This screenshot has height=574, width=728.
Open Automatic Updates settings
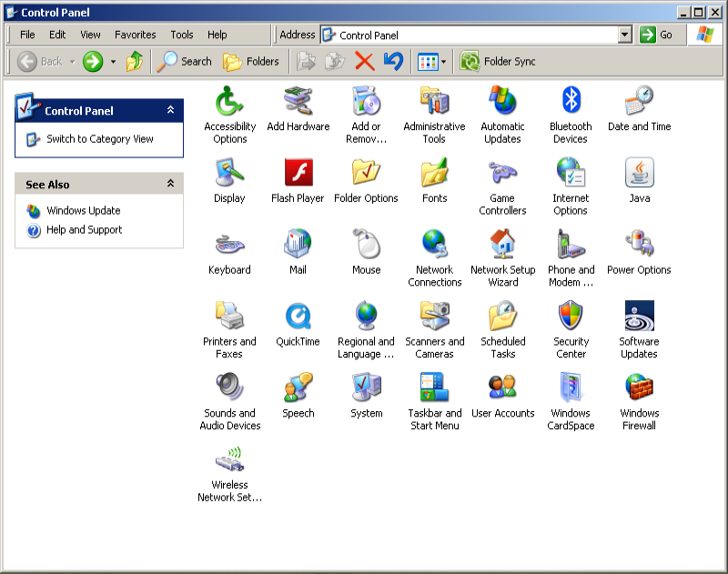502,114
